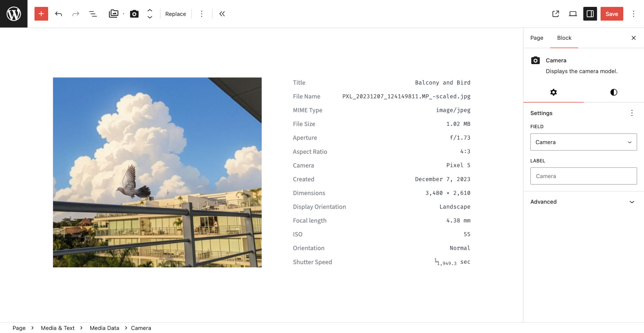The image size is (644, 333).
Task: Click the red block inserter plus button
Action: [41, 14]
